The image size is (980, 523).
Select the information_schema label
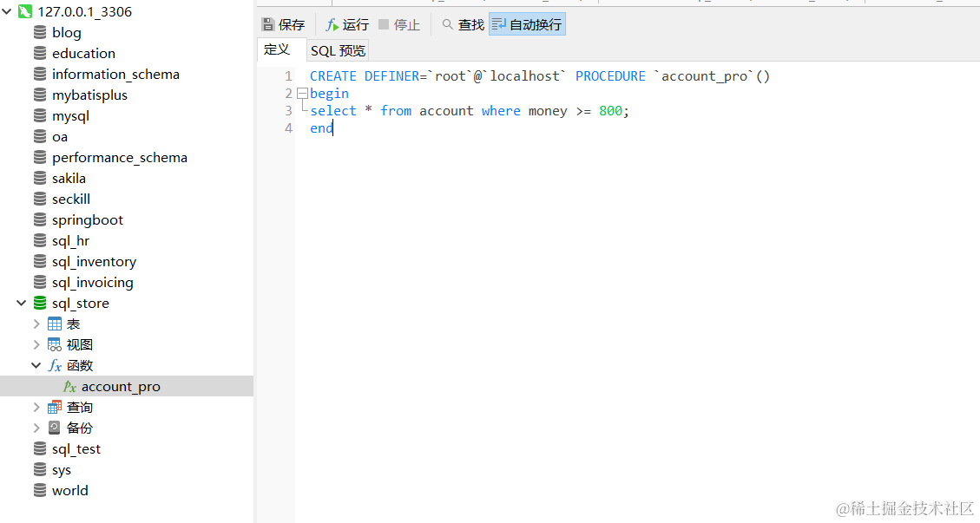115,75
